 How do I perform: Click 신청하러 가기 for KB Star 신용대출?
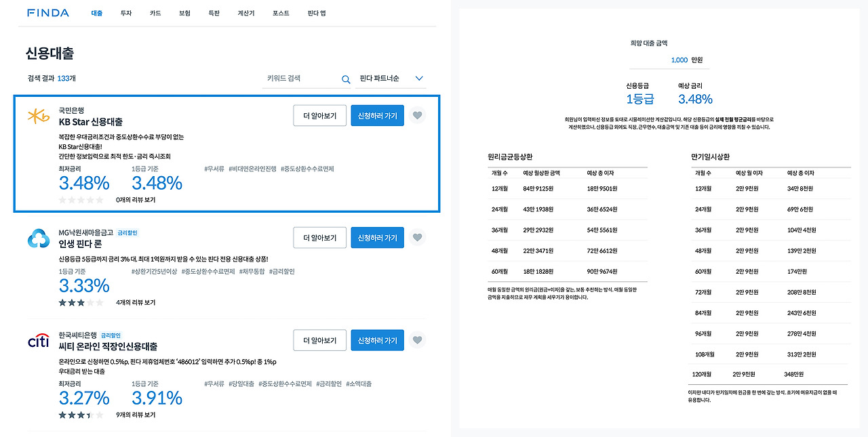coord(378,116)
